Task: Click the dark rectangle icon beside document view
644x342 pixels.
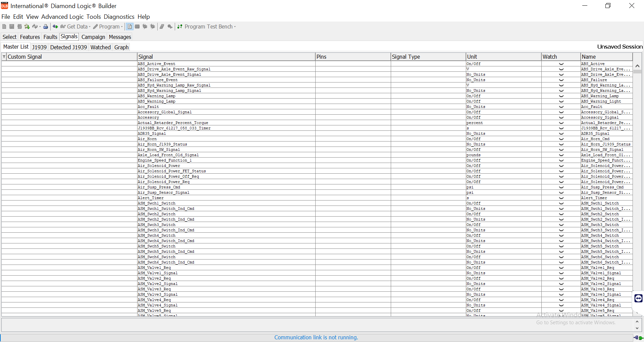Action: click(137, 26)
